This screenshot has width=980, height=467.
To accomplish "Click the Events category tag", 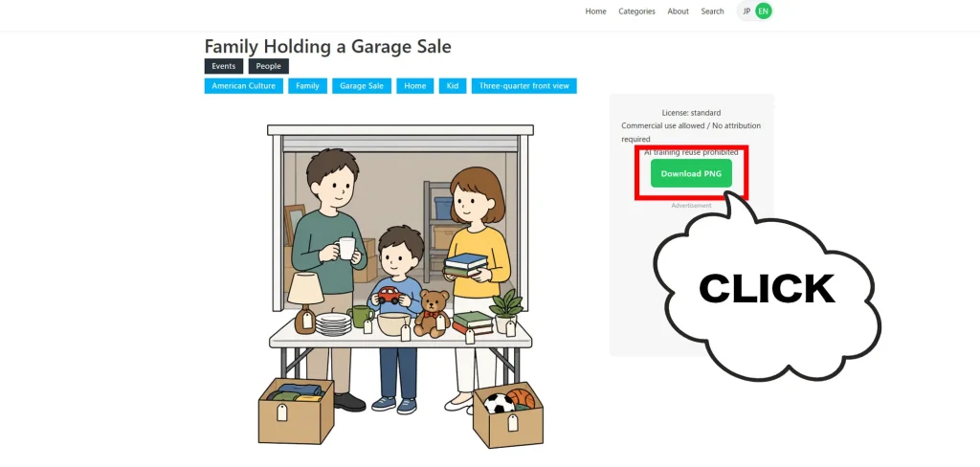I will click(224, 66).
